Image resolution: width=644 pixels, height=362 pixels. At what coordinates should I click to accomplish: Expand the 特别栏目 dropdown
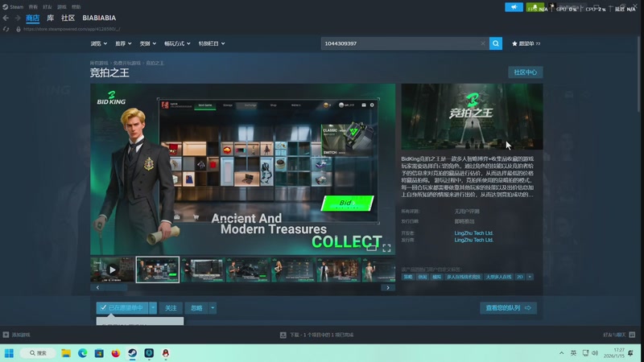[x=212, y=43]
